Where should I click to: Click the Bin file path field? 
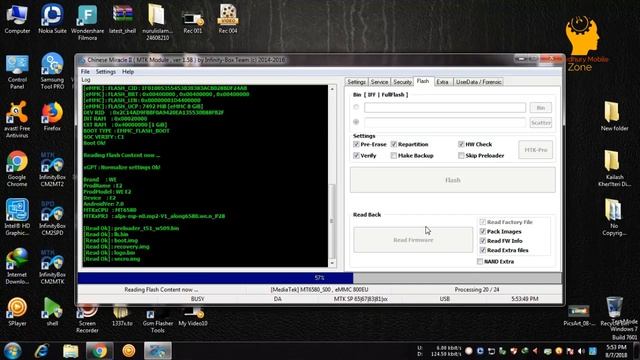click(444, 108)
